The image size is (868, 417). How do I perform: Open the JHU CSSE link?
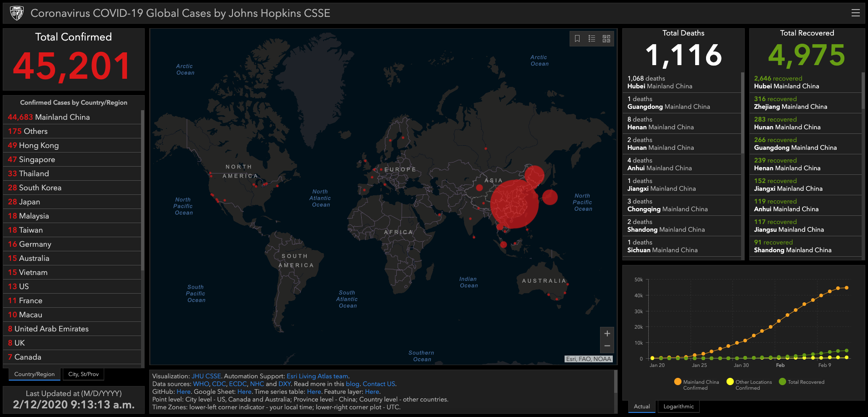pos(206,376)
